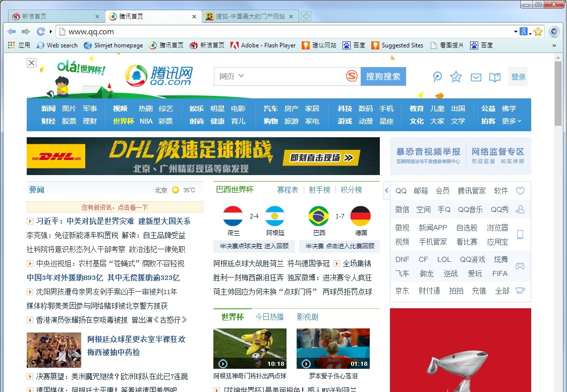
Task: Open Web search bookmark
Action: click(x=57, y=45)
